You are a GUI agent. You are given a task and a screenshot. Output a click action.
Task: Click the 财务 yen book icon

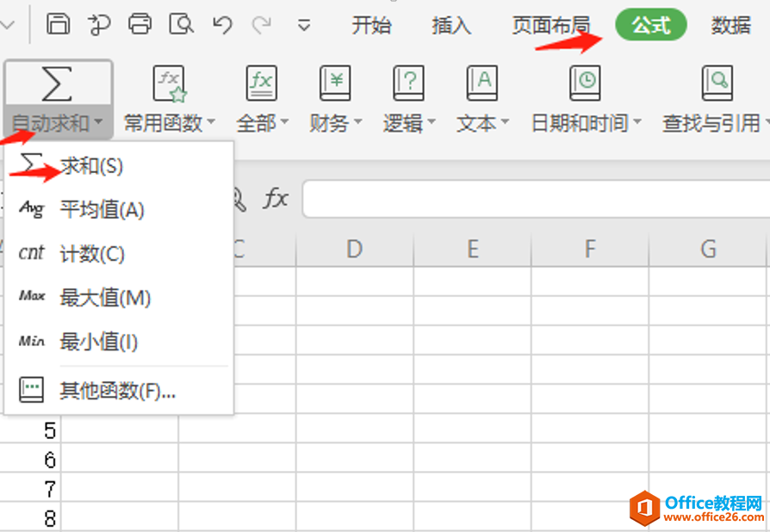[x=335, y=84]
